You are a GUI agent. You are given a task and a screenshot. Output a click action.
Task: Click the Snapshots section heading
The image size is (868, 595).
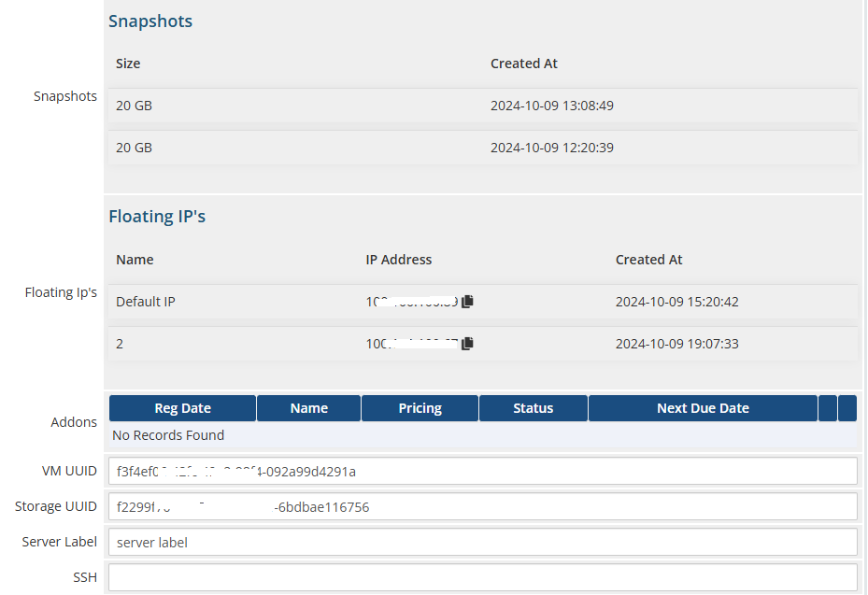150,21
